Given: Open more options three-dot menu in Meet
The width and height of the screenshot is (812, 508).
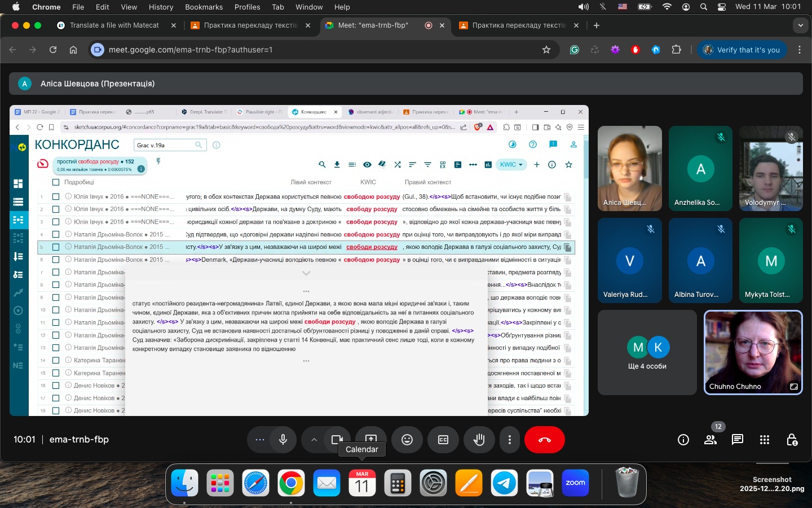Looking at the screenshot, I should point(510,440).
